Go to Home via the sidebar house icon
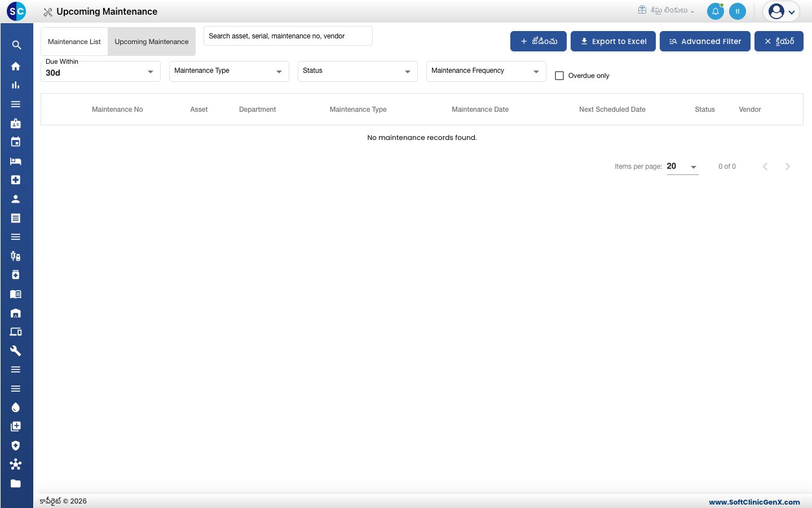Screen dimensions: 812x508 [16, 66]
